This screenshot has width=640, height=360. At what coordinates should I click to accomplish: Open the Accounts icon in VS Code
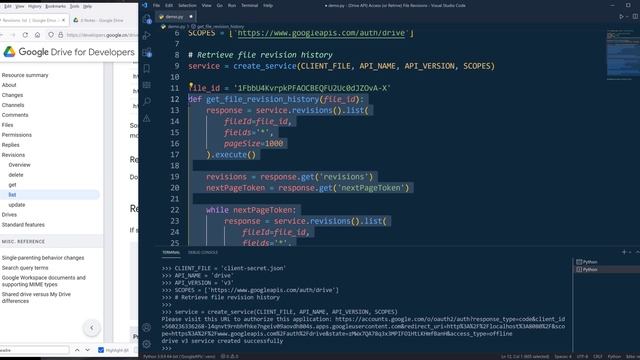click(x=147, y=327)
